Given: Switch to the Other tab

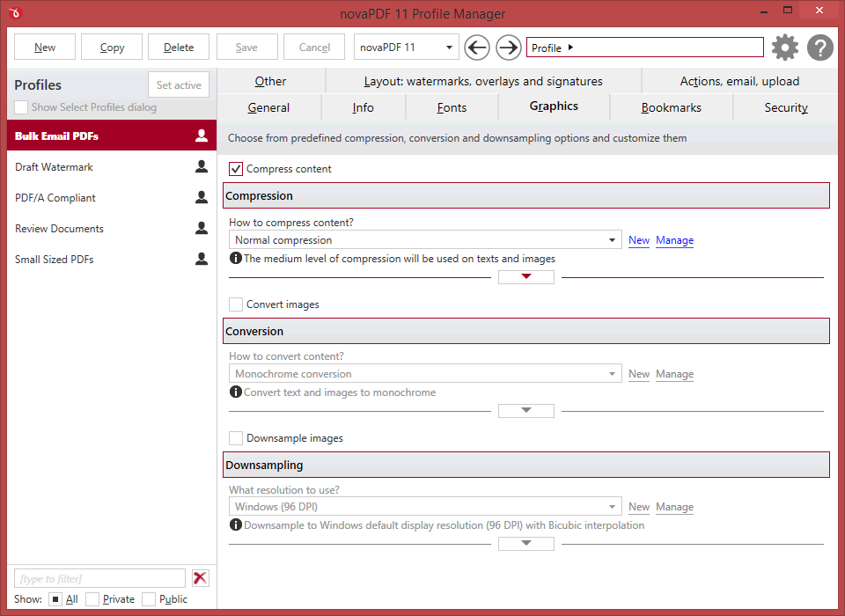Looking at the screenshot, I should click(x=270, y=81).
